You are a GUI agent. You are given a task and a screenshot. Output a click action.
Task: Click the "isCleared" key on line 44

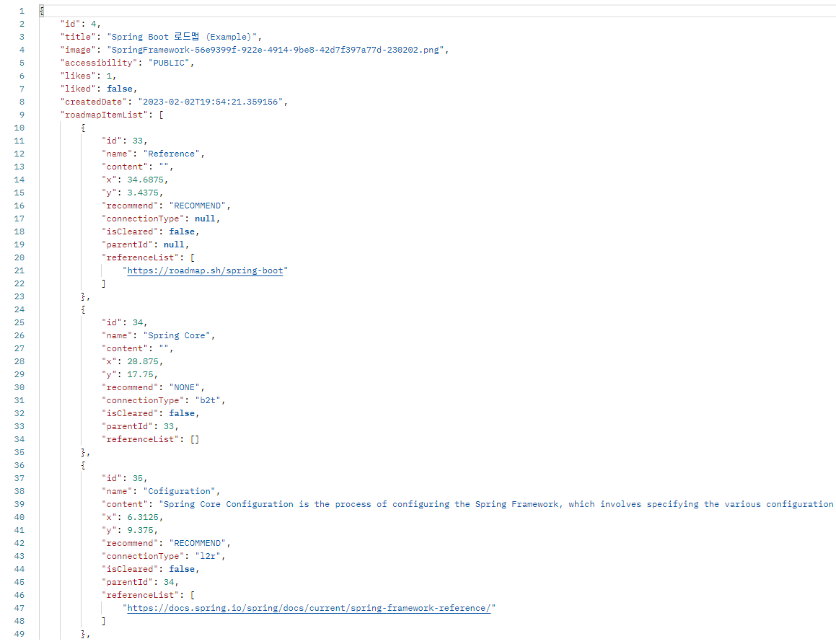(130, 569)
